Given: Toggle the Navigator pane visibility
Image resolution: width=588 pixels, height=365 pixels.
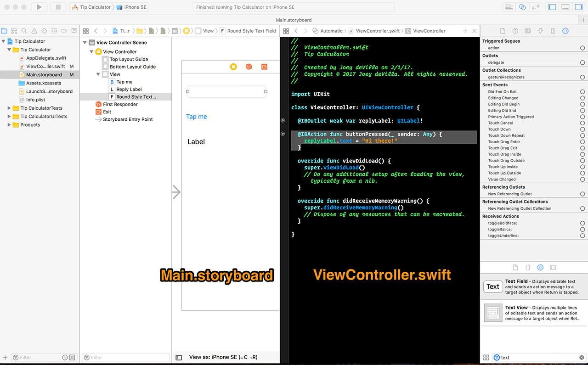Looking at the screenshot, I should (552, 7).
